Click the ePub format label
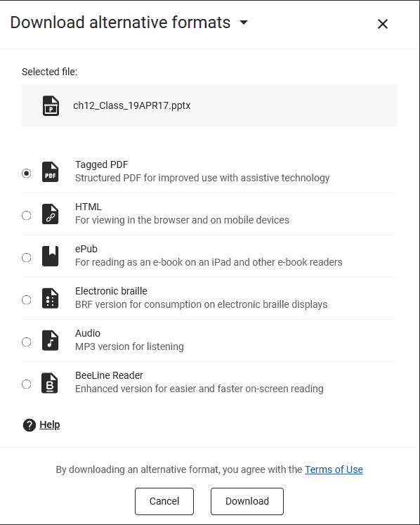420x525 pixels. (x=86, y=249)
